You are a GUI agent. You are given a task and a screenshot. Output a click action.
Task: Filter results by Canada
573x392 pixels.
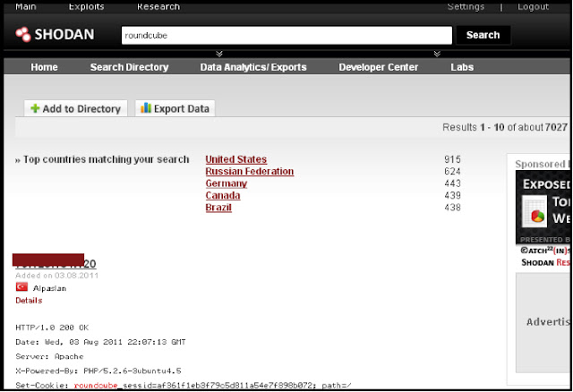(223, 195)
